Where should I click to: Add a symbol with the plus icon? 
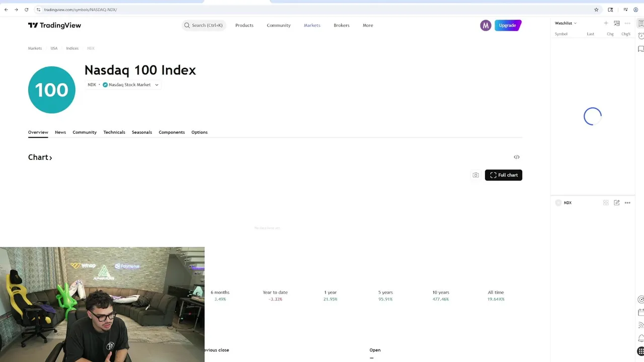pyautogui.click(x=606, y=23)
